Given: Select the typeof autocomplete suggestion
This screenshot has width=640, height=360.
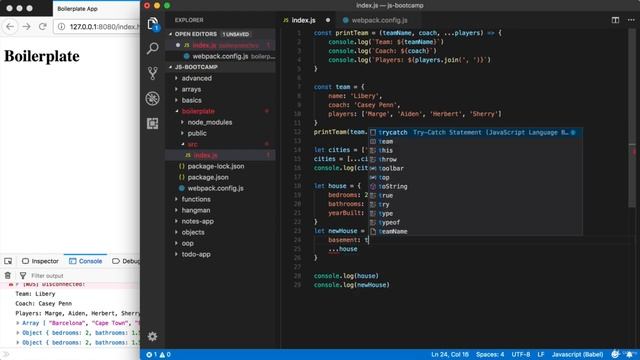Looking at the screenshot, I should point(476,222).
